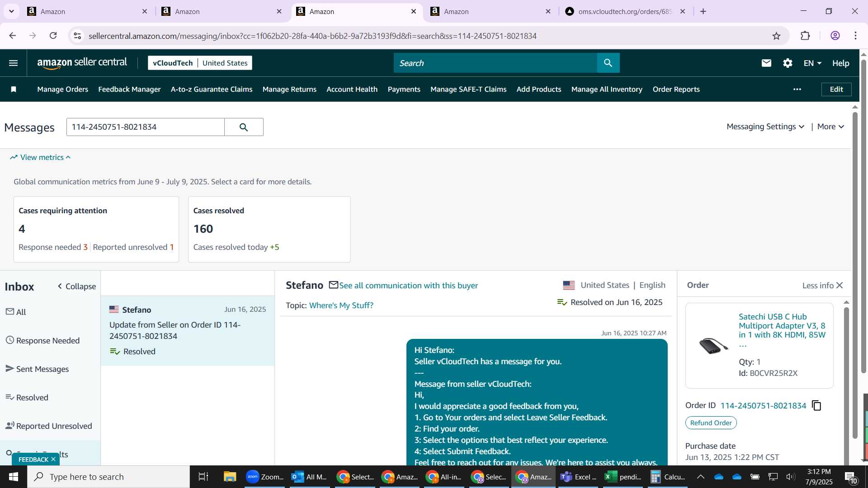The image size is (868, 488).
Task: Open the Excel pendi... taskbar item
Action: [623, 477]
